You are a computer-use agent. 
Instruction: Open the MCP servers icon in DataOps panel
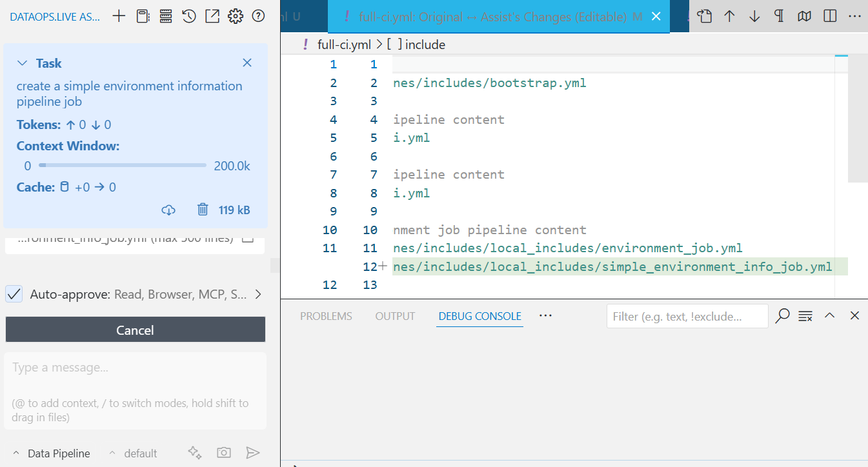pos(166,16)
